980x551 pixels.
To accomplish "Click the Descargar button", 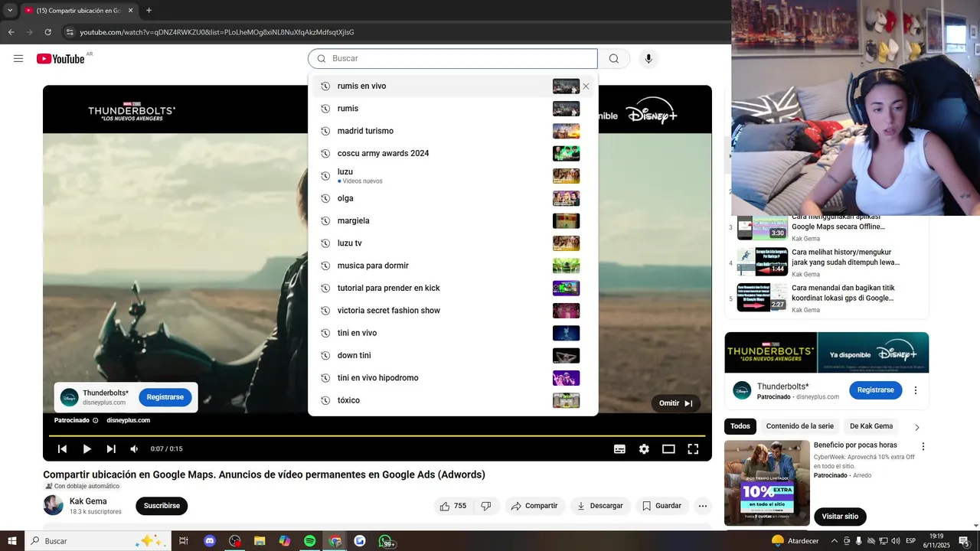I will click(599, 506).
